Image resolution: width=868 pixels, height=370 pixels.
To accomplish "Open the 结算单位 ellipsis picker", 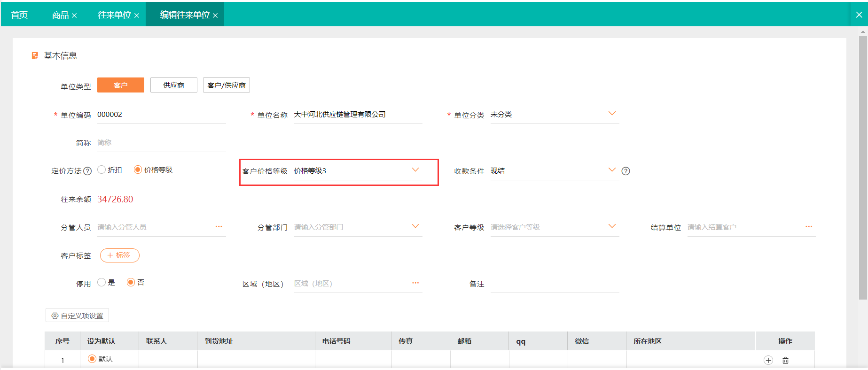I will [x=808, y=227].
